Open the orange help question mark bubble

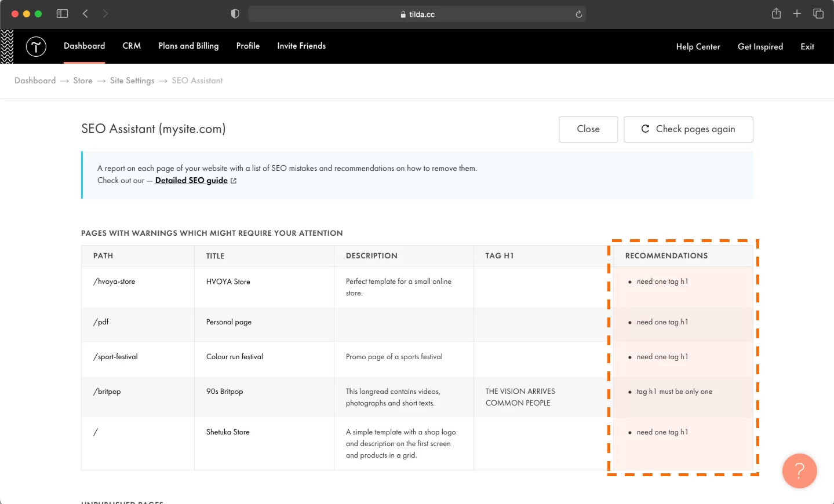(x=799, y=471)
